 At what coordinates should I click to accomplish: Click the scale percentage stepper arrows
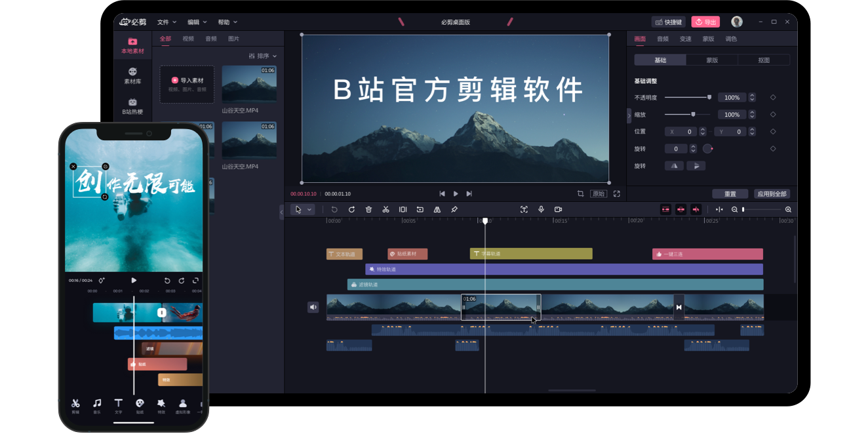click(x=752, y=115)
